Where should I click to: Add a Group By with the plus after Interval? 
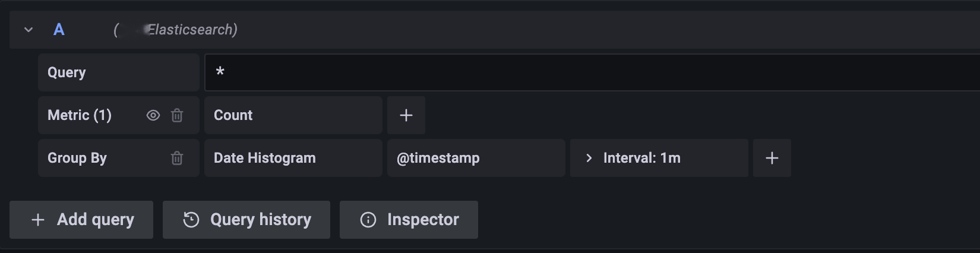click(772, 158)
